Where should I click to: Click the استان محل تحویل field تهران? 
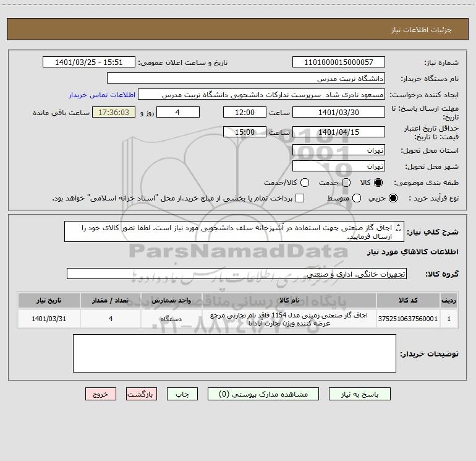click(x=339, y=150)
